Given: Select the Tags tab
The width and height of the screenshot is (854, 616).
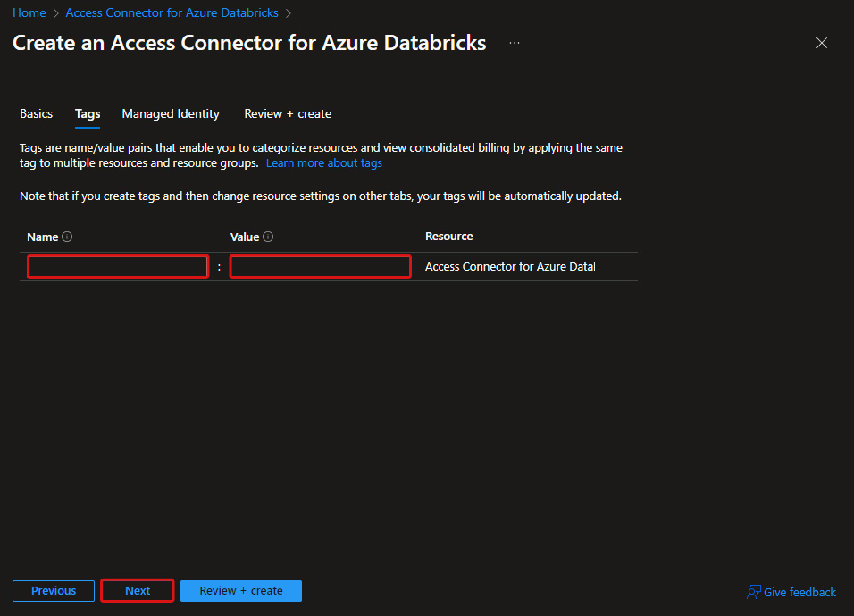Looking at the screenshot, I should click(88, 113).
